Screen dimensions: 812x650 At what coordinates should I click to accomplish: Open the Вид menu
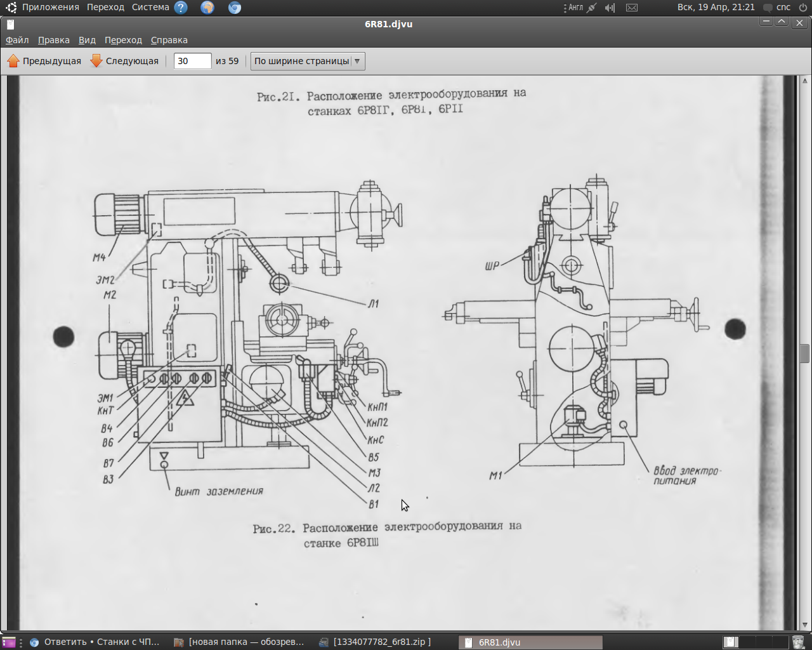[87, 40]
